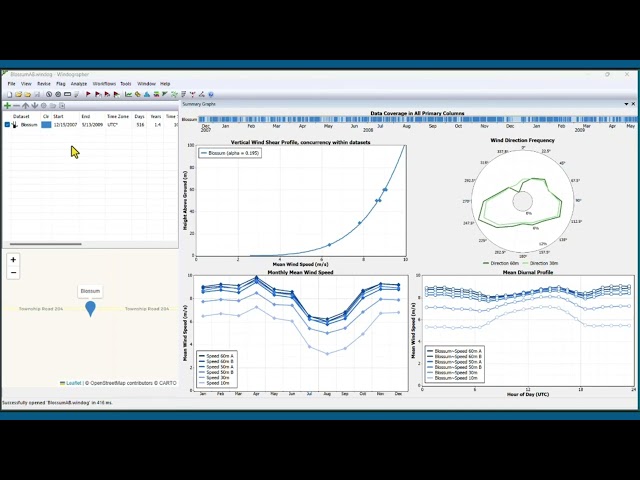This screenshot has width=640, height=480.
Task: Click the Dataset column header
Action: pos(21,116)
